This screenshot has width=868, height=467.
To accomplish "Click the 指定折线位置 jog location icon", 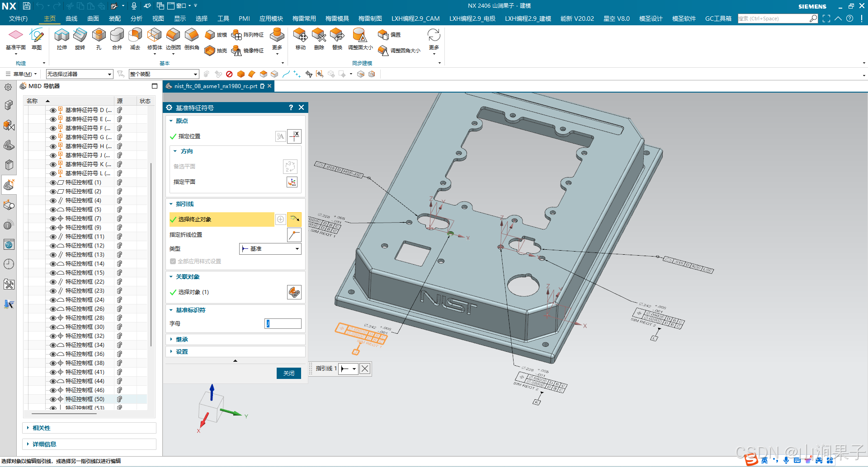I will [294, 234].
